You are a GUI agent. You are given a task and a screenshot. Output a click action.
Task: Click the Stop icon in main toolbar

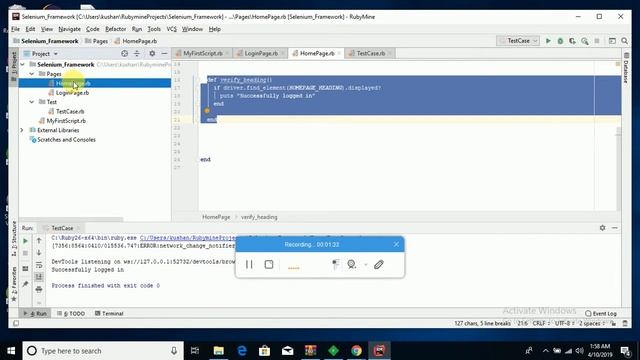pyautogui.click(x=597, y=41)
